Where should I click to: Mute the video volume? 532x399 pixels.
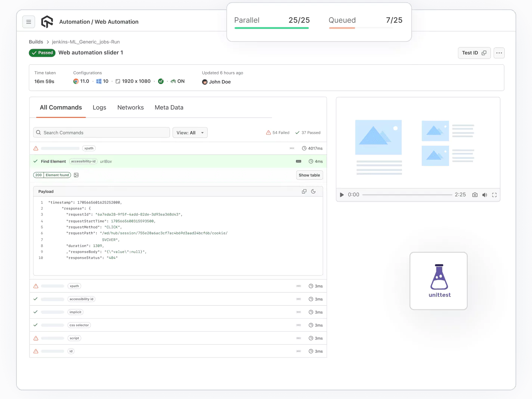(485, 195)
